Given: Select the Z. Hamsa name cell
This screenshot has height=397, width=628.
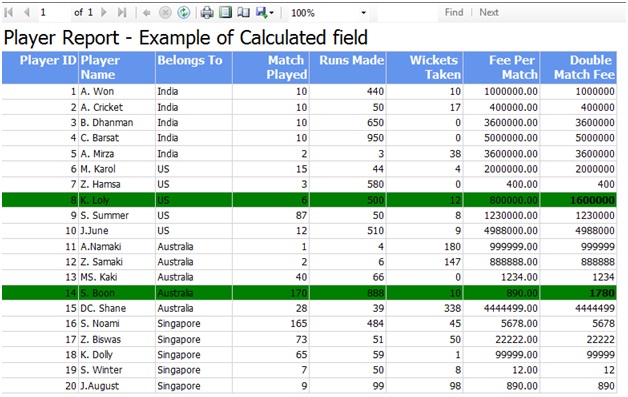Looking at the screenshot, I should pyautogui.click(x=117, y=184).
